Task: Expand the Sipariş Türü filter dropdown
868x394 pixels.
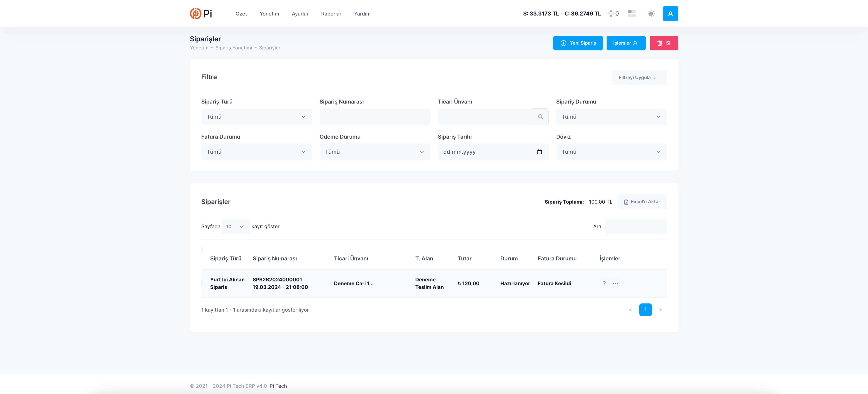Action: (x=256, y=117)
